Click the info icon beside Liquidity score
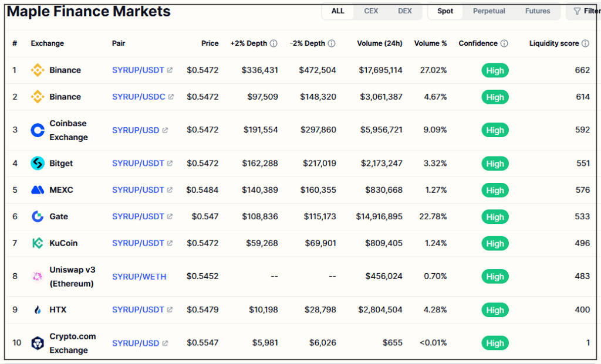This screenshot has height=364, width=601. pyautogui.click(x=585, y=43)
